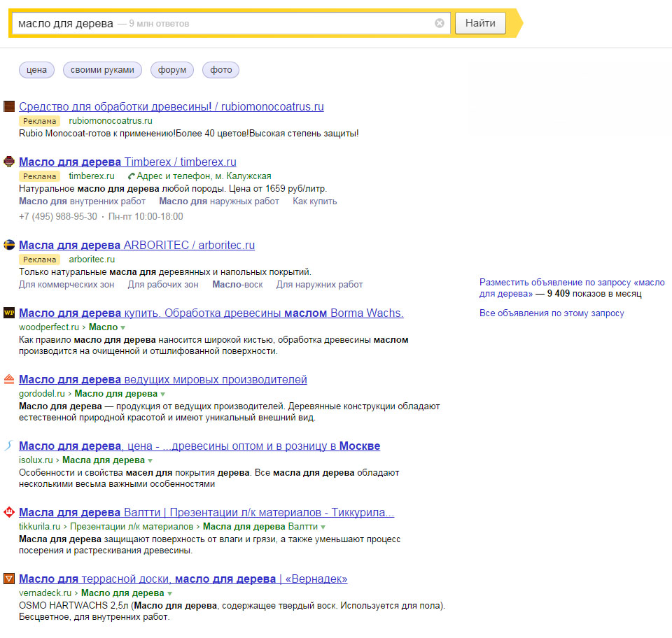Expand the isolux.ru result options arrow
The width and height of the screenshot is (672, 638).
click(x=150, y=460)
